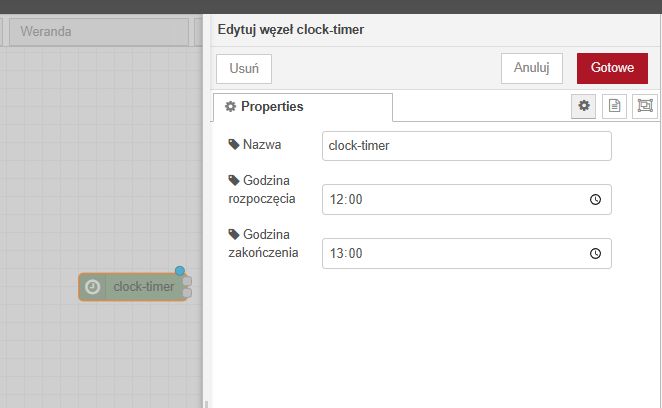Select the Properties tab
This screenshot has height=408, width=662.
tap(303, 107)
